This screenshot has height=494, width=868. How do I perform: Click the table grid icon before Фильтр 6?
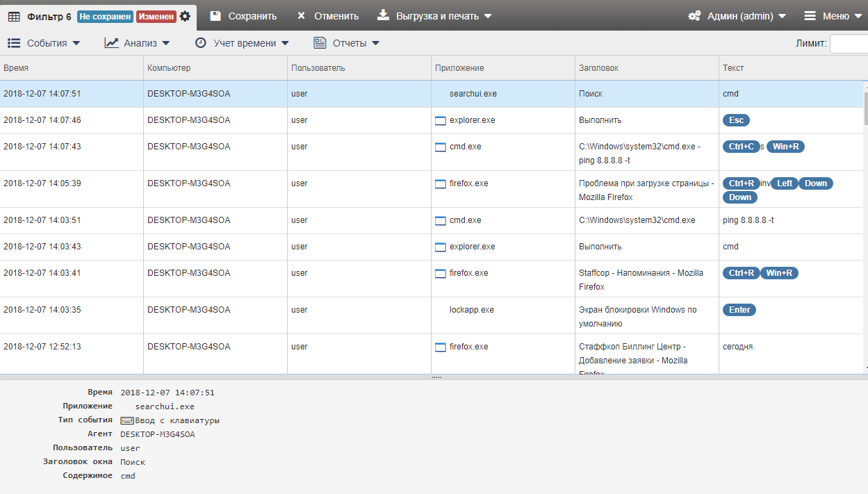(14, 16)
